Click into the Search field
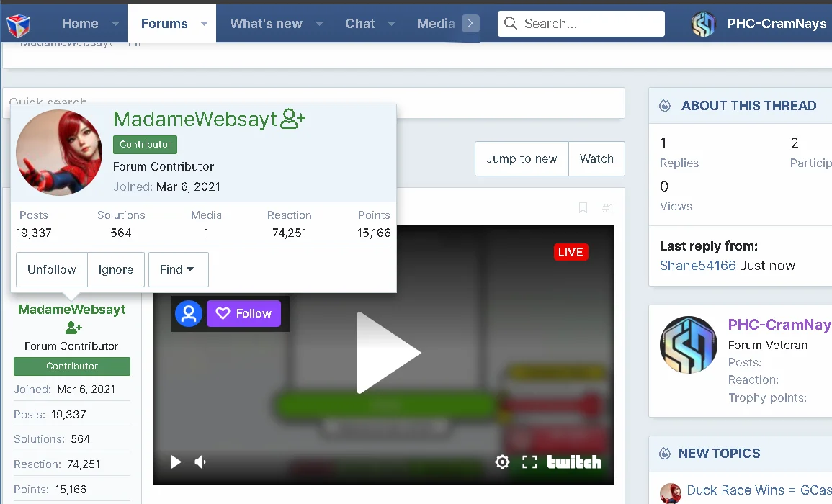 coord(581,23)
